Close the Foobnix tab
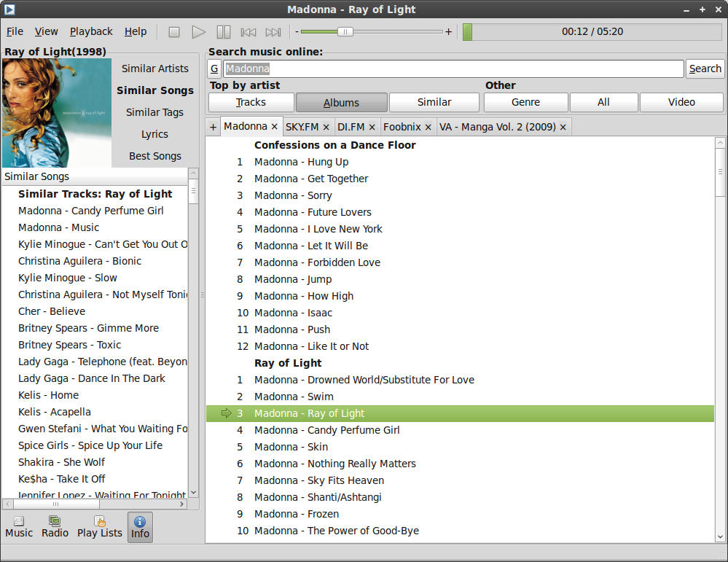This screenshot has width=728, height=562. [428, 128]
